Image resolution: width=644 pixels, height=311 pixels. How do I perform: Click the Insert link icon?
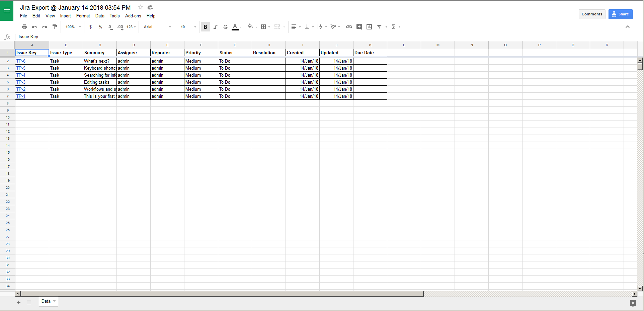point(349,27)
